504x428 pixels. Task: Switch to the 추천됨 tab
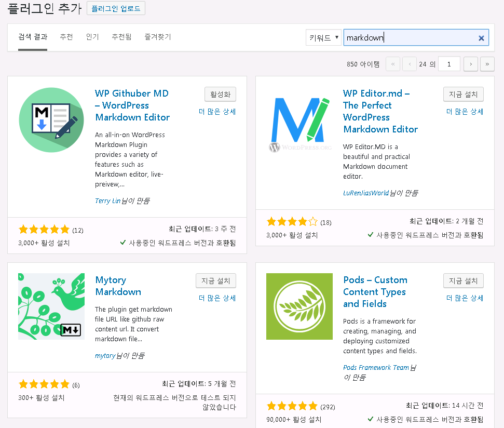pyautogui.click(x=121, y=37)
